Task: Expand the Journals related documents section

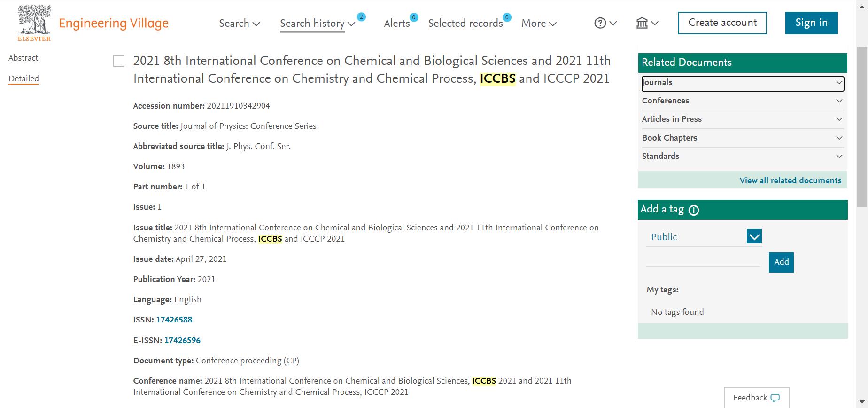Action: pyautogui.click(x=743, y=83)
